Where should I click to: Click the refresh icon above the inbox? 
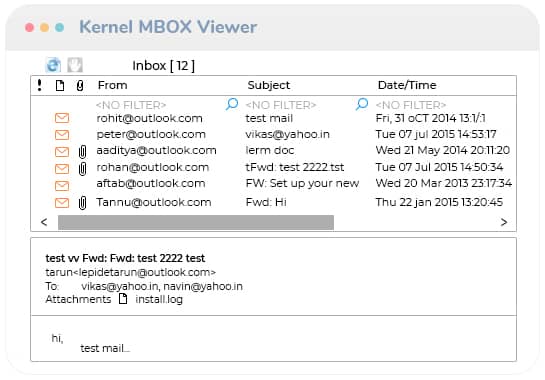point(53,65)
